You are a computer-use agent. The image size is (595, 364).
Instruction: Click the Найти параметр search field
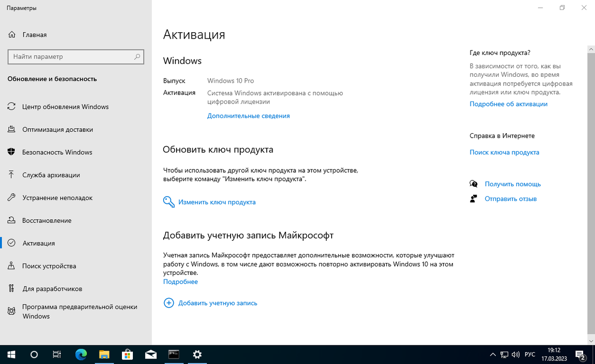point(76,57)
